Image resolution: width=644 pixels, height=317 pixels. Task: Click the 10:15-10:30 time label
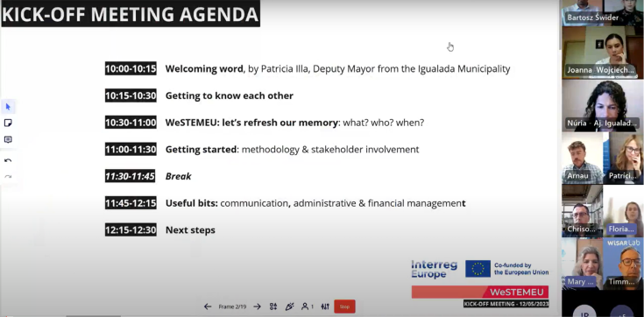(x=131, y=95)
